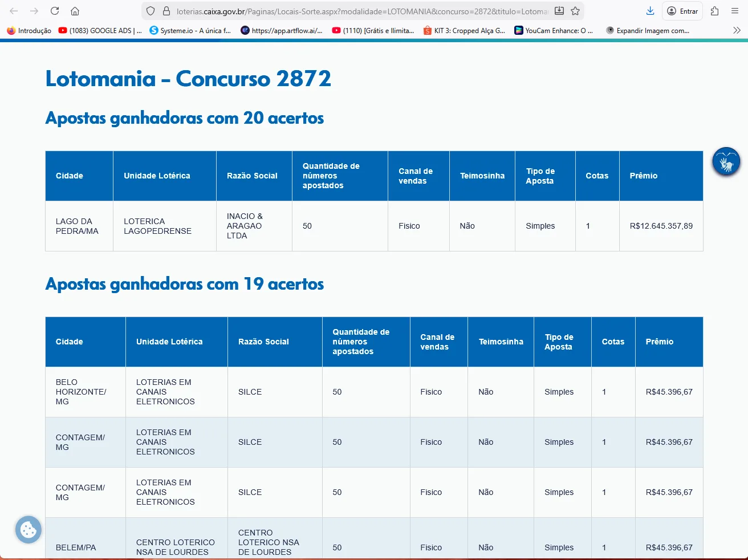This screenshot has height=560, width=748.
Task: Open the cookie preferences icon
Action: click(28, 530)
